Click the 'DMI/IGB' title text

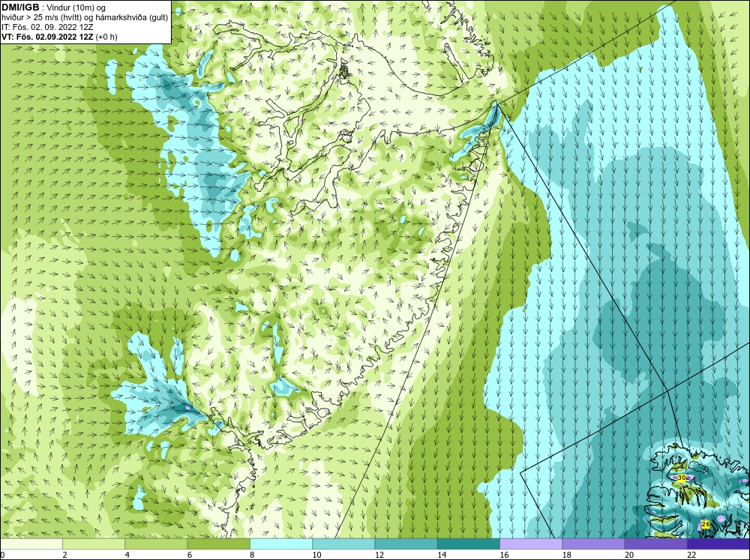pos(20,7)
